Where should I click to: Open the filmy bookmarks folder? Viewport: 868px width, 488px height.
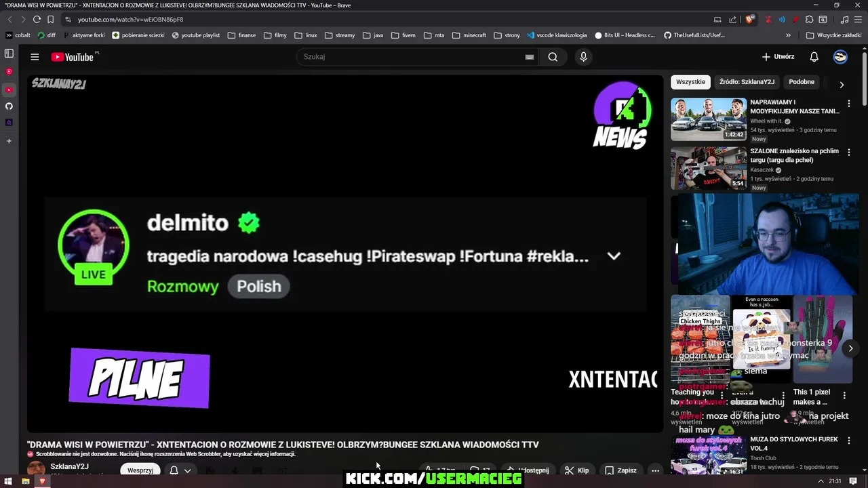pos(275,35)
